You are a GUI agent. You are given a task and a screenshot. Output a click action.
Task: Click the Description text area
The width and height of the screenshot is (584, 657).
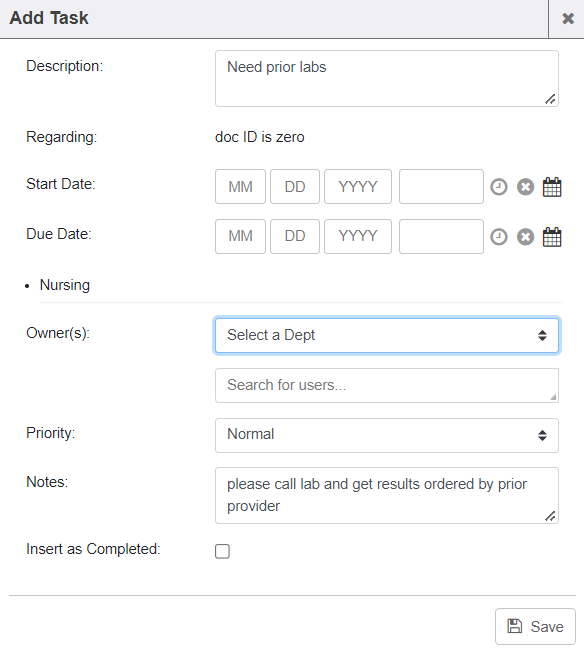387,78
